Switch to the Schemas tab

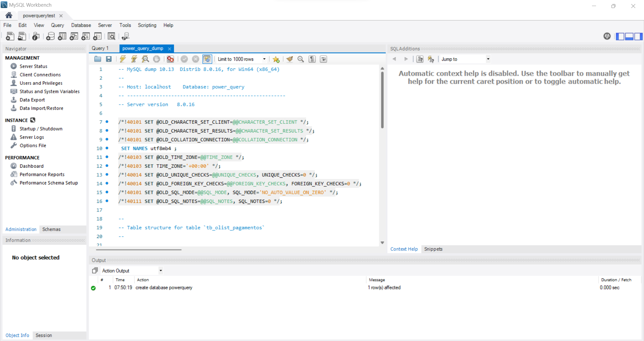coord(51,229)
